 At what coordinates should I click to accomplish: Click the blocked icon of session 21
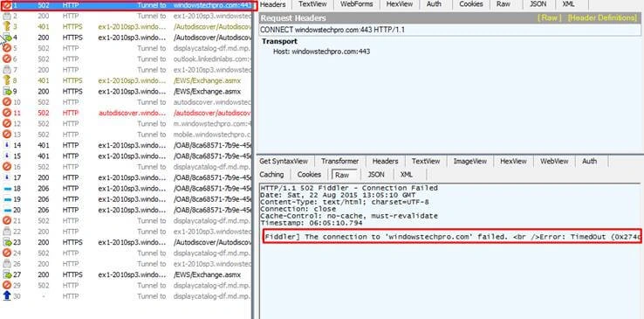[x=7, y=221]
